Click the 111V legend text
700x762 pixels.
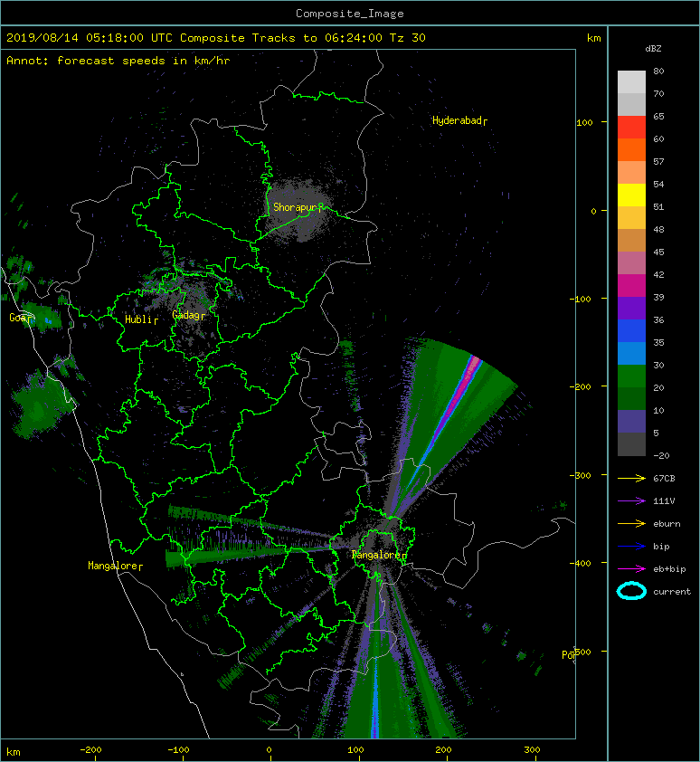coord(664,501)
